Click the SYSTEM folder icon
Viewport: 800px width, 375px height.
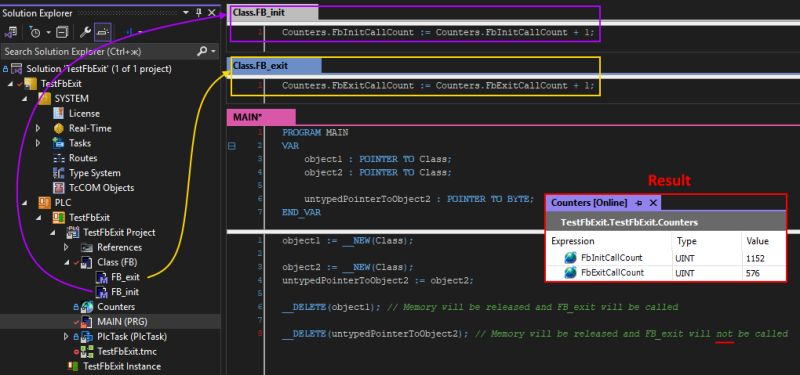44,98
